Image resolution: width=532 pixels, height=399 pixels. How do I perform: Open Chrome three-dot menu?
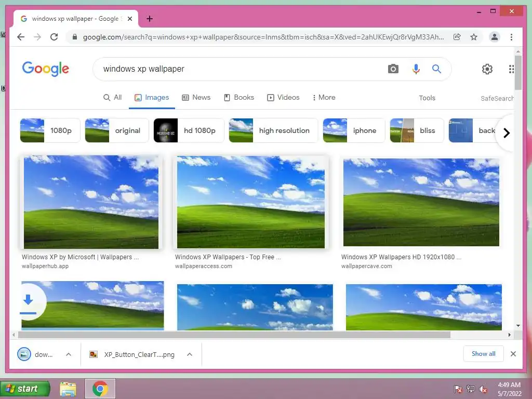pos(511,37)
